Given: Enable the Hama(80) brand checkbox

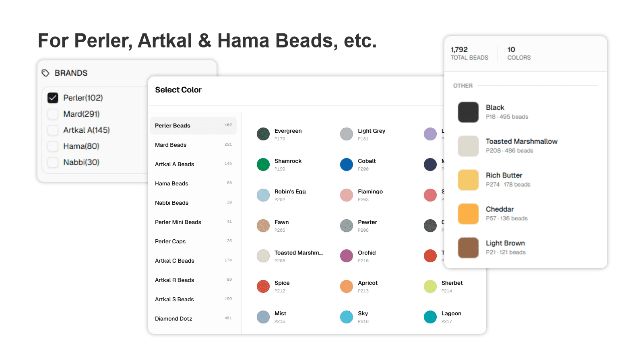Looking at the screenshot, I should click(x=53, y=146).
